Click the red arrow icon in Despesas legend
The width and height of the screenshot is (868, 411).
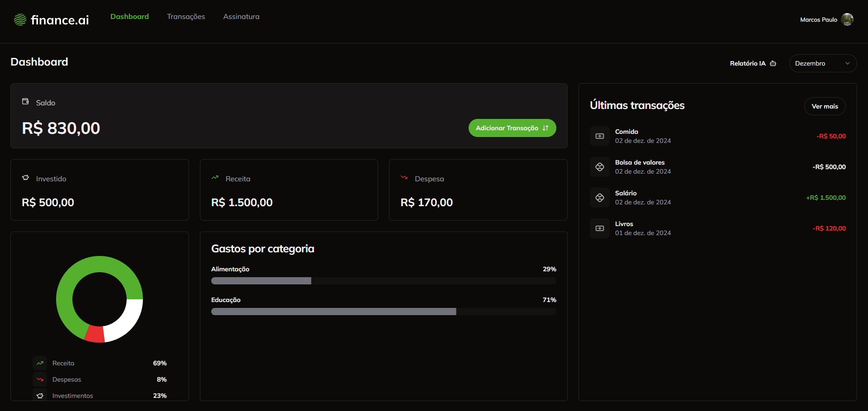tap(40, 379)
